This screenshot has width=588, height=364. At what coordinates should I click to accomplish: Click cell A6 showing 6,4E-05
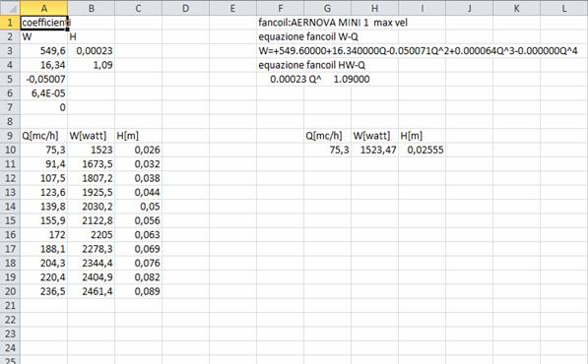pyautogui.click(x=44, y=93)
